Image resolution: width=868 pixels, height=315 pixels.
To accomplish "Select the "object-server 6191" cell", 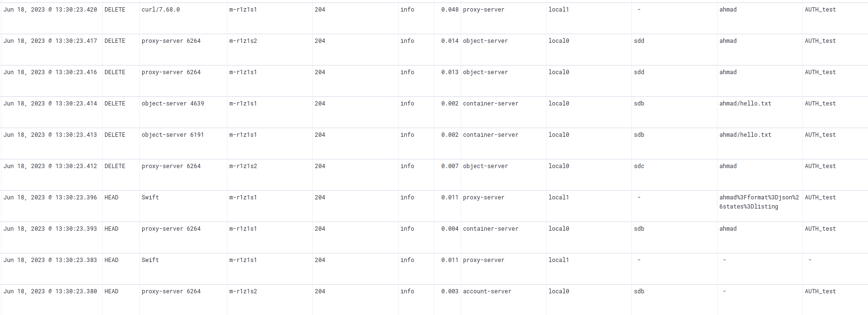I will (x=173, y=135).
